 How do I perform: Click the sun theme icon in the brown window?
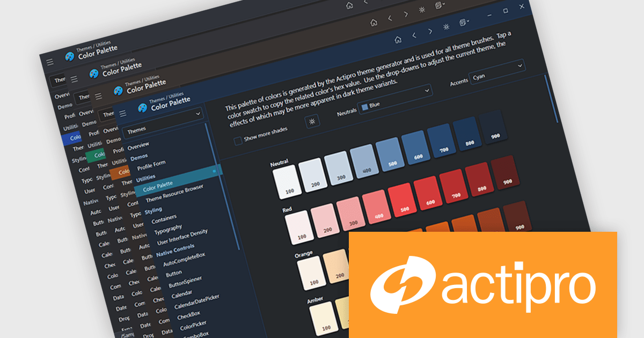[x=422, y=10]
